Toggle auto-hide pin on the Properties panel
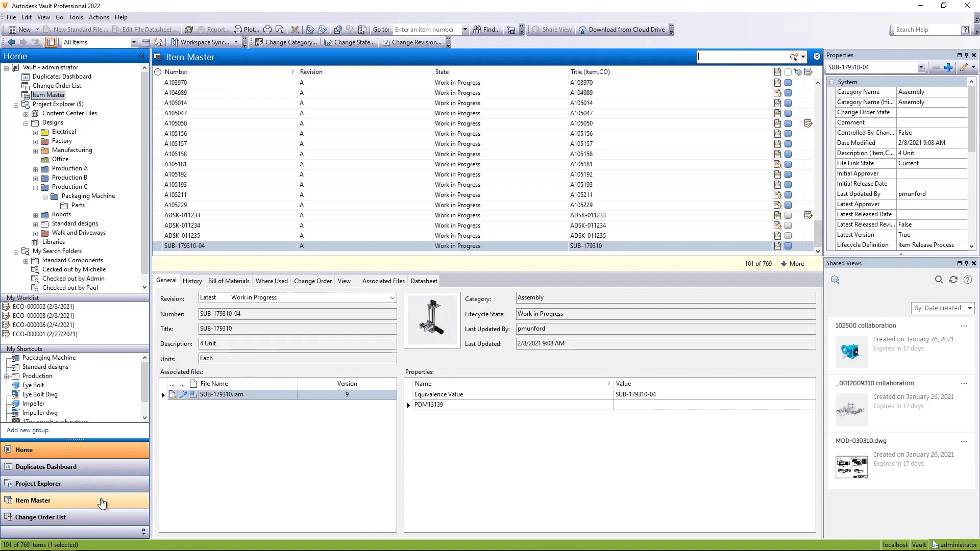The height and width of the screenshot is (551, 980). coord(966,55)
